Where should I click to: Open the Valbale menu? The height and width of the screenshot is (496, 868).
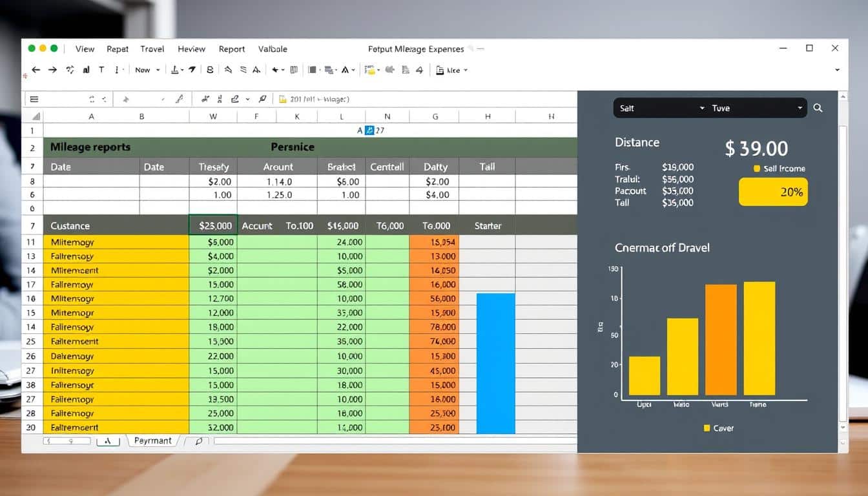pos(273,49)
